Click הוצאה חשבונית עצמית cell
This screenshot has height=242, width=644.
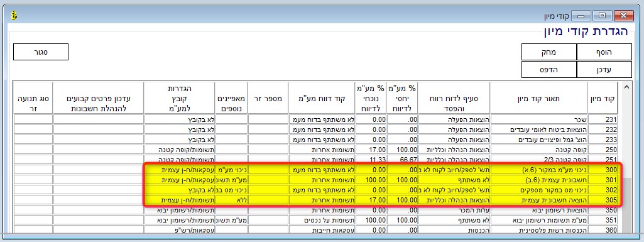coord(539,200)
